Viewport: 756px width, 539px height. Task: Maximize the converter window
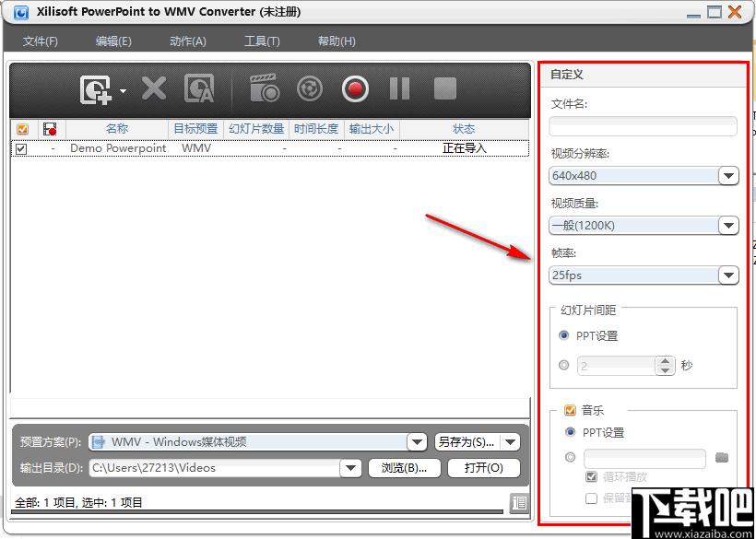pyautogui.click(x=715, y=12)
